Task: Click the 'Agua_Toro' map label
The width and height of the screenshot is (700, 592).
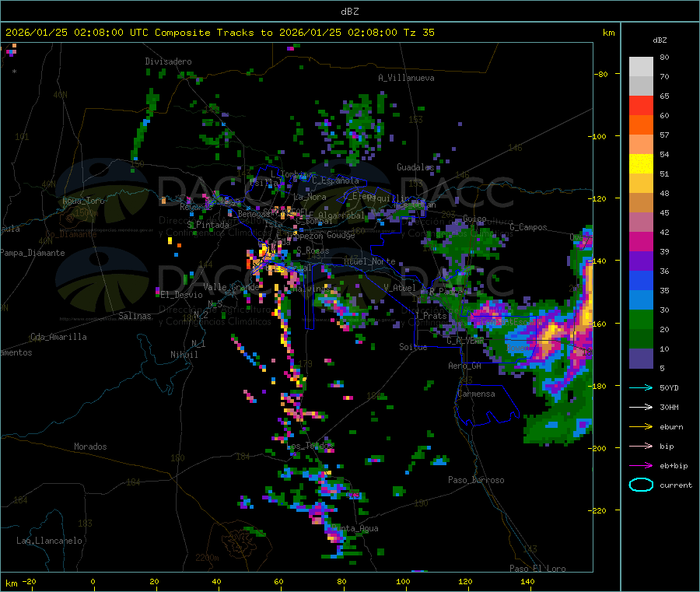Action: pyautogui.click(x=83, y=201)
